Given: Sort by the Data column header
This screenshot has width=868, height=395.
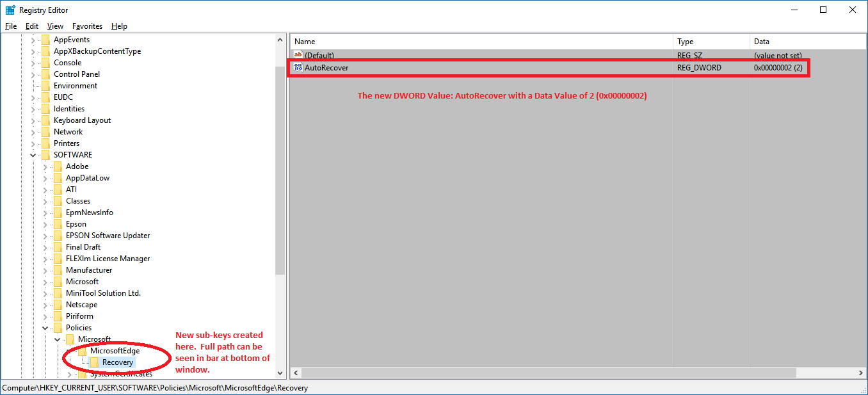Looking at the screenshot, I should tap(808, 42).
